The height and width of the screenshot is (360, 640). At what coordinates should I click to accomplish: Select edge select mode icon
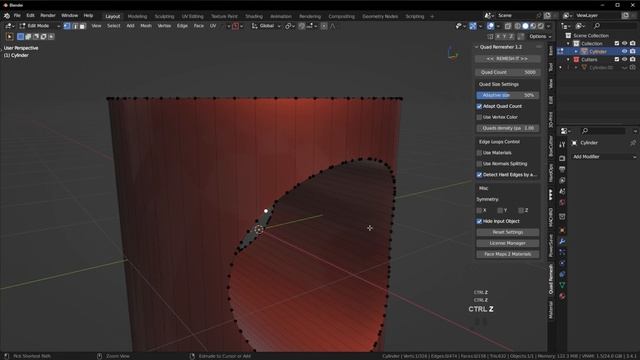click(x=75, y=26)
